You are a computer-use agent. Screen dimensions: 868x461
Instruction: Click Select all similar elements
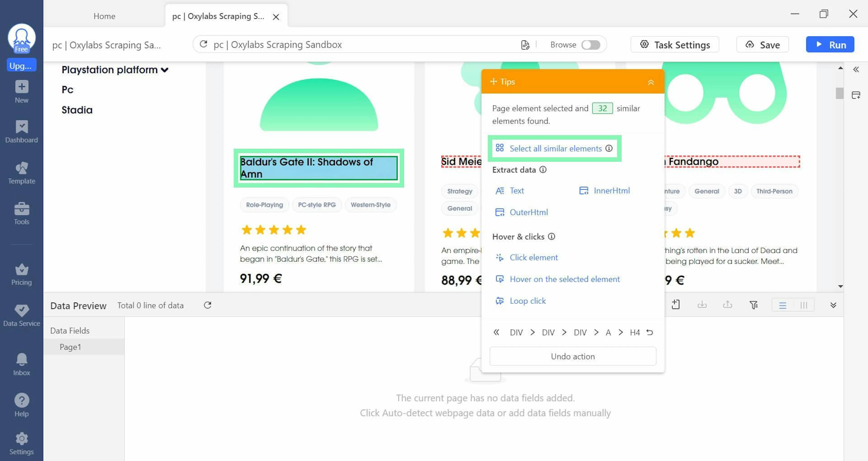555,148
